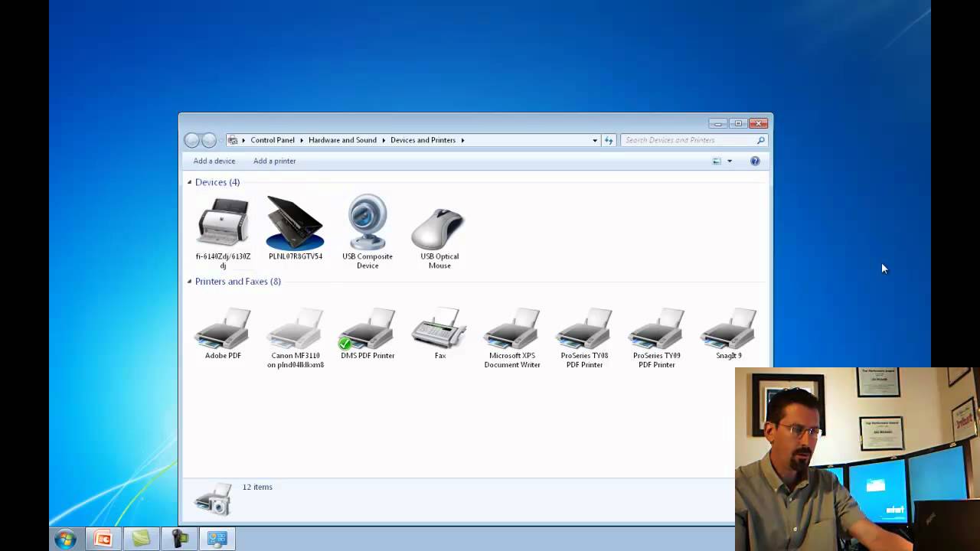Maximize the Devices and Printers window
980x551 pixels.
coord(738,123)
